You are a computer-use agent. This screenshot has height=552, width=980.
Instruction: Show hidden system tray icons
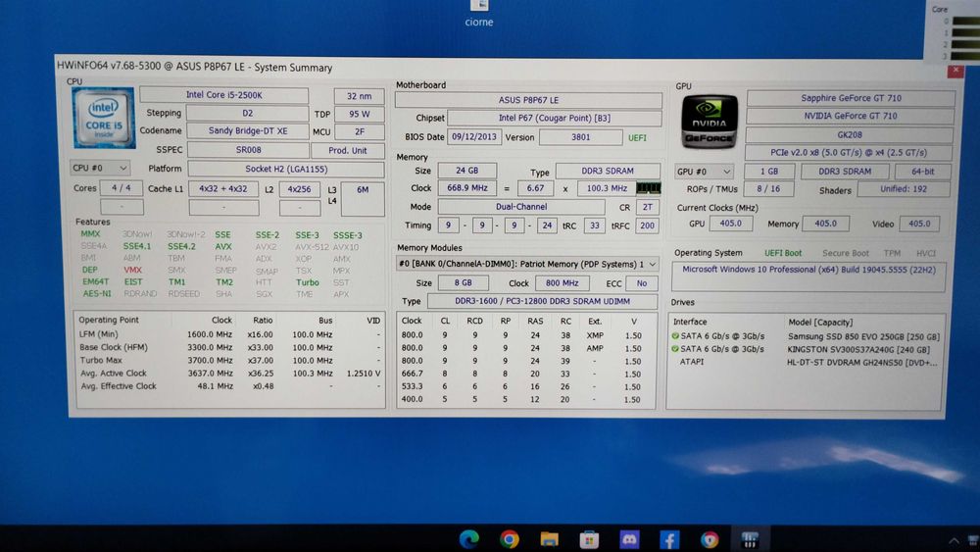[954, 541]
